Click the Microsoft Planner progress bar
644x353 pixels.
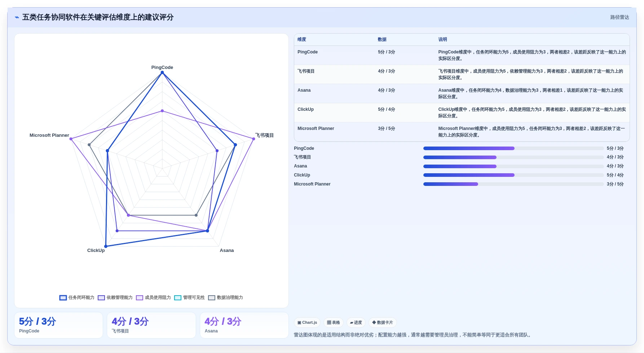click(513, 184)
